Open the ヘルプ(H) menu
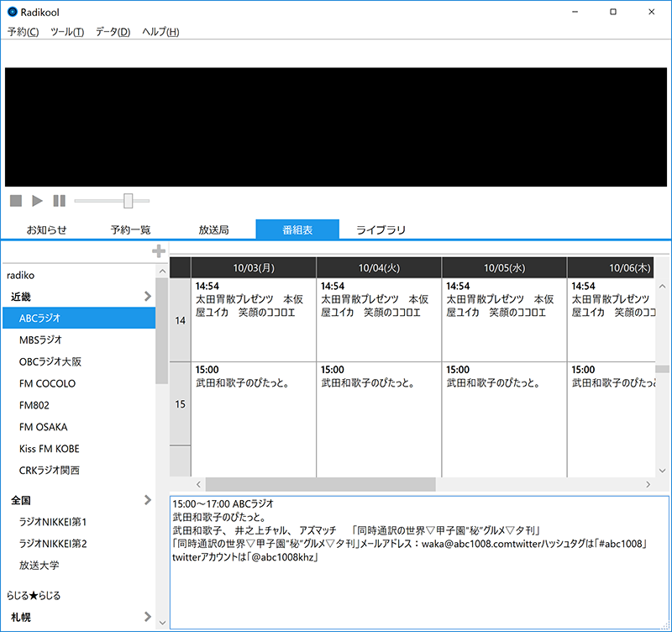 (160, 32)
